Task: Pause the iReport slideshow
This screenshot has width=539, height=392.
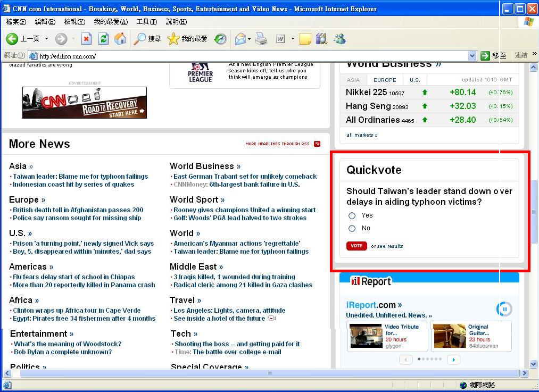Action: tap(504, 309)
